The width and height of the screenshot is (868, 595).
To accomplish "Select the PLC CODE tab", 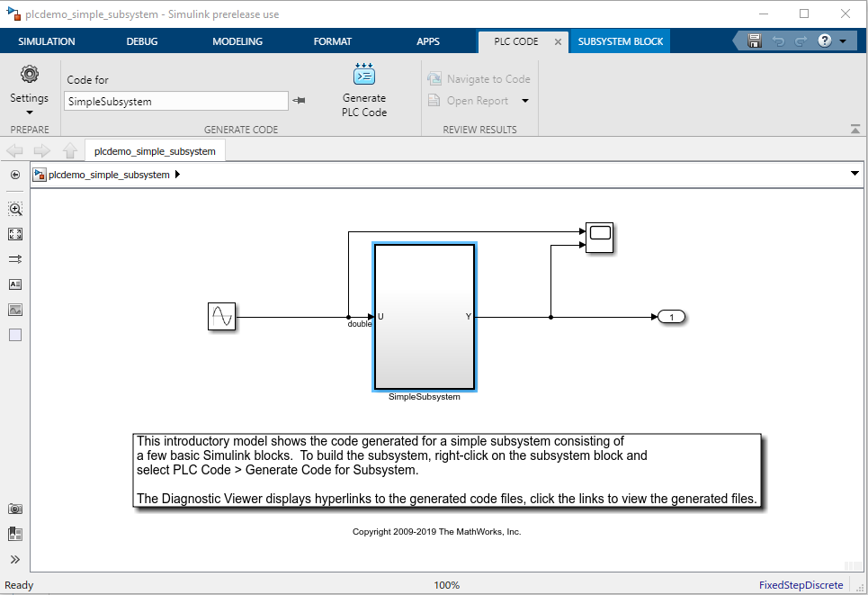I will (516, 41).
